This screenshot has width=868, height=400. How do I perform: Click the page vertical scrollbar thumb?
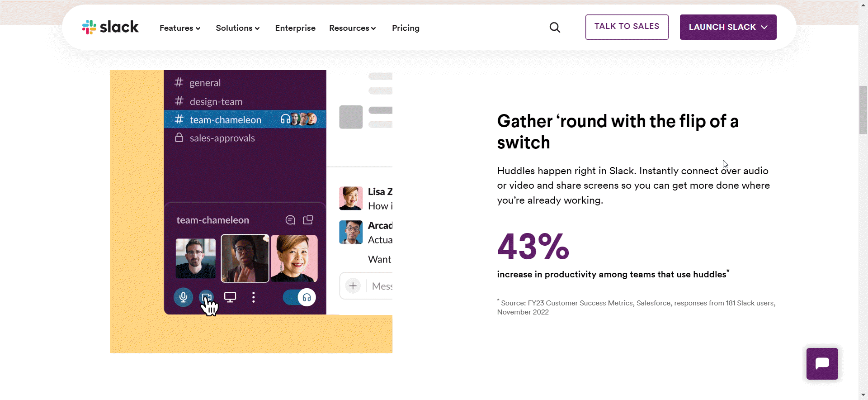point(863,110)
